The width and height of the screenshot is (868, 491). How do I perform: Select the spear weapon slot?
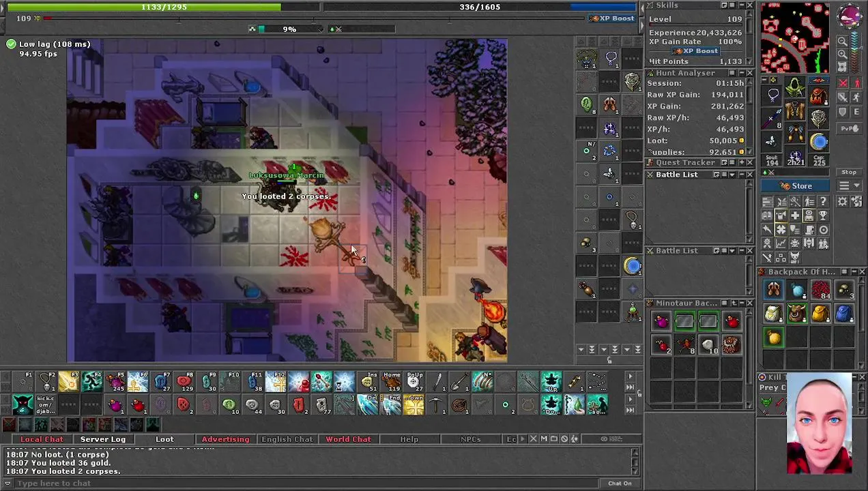pyautogui.click(x=772, y=118)
